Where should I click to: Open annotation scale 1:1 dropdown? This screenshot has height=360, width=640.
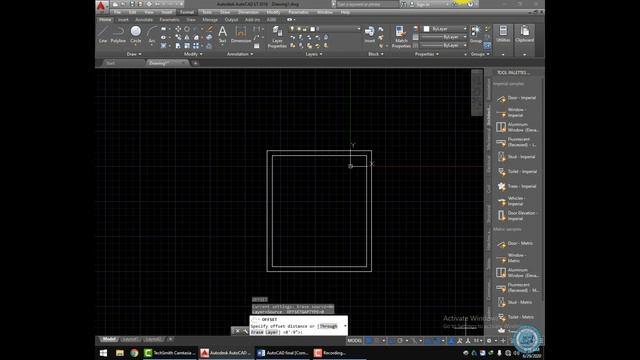point(478,340)
